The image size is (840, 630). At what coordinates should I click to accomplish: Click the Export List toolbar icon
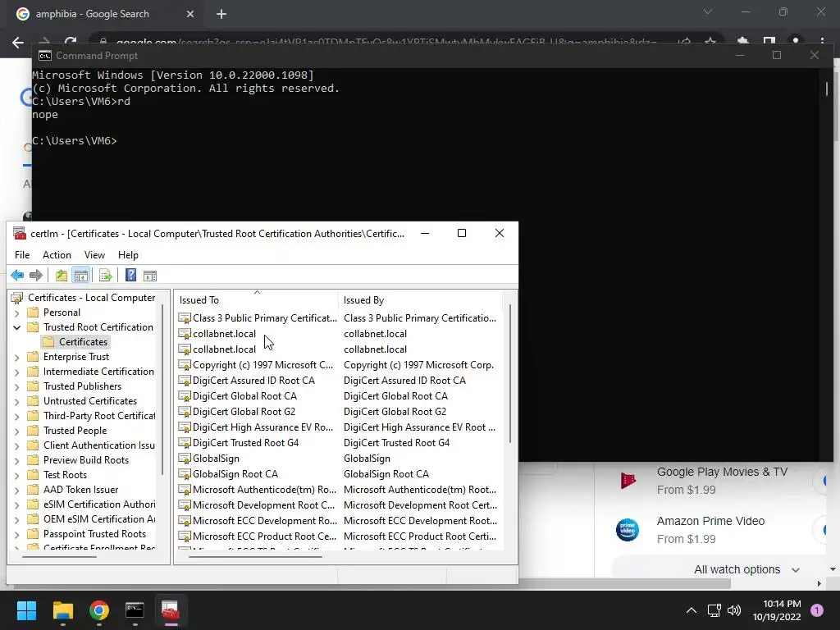tap(106, 276)
